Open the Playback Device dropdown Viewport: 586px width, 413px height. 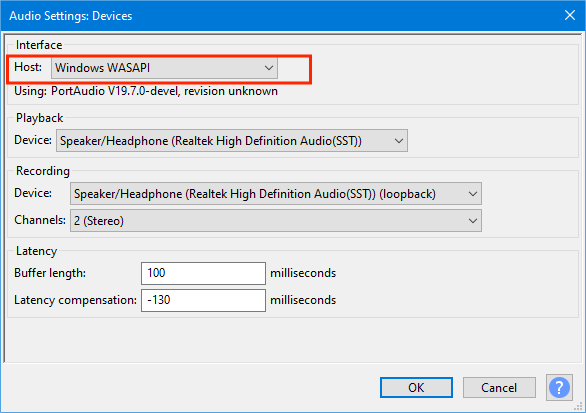point(232,141)
